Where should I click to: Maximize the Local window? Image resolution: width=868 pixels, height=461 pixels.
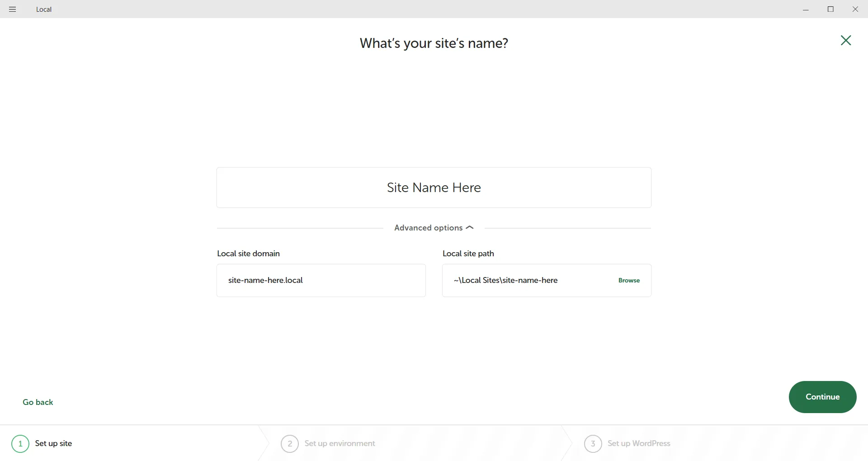pos(830,9)
